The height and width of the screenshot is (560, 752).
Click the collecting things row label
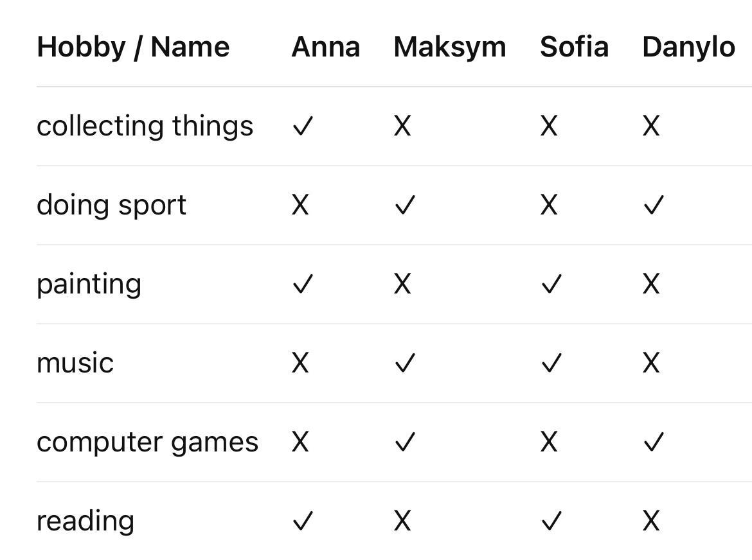point(145,127)
